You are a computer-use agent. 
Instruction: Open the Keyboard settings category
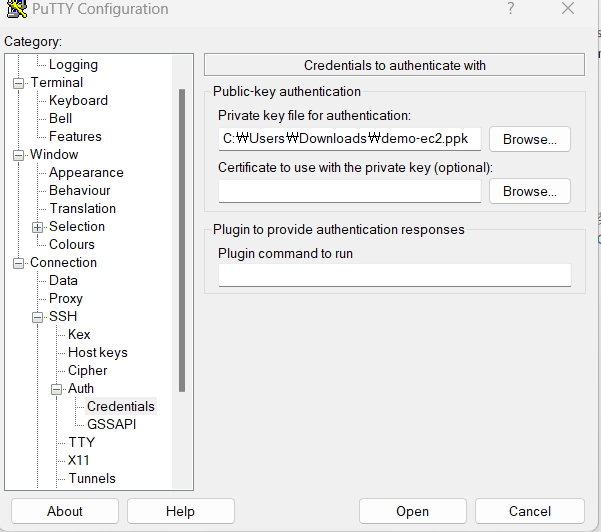(x=78, y=100)
